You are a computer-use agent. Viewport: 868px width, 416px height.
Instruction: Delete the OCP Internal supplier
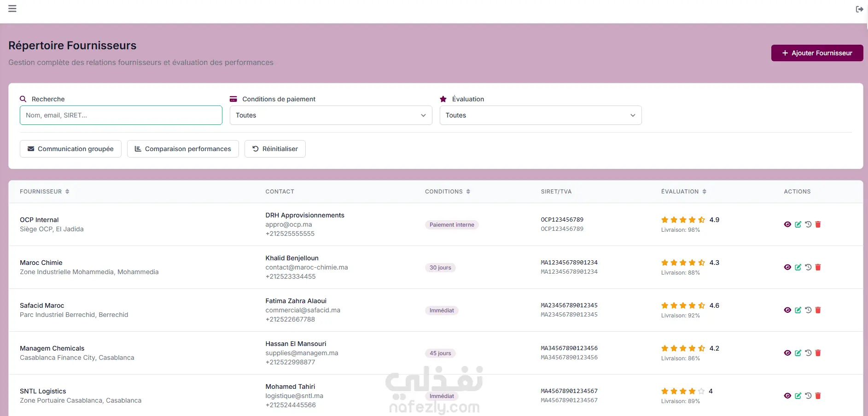[818, 224]
